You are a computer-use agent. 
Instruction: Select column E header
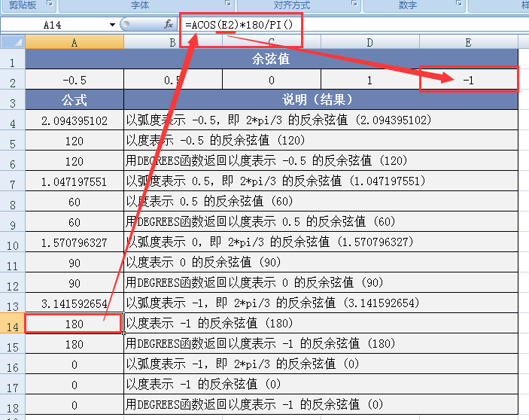click(x=468, y=42)
